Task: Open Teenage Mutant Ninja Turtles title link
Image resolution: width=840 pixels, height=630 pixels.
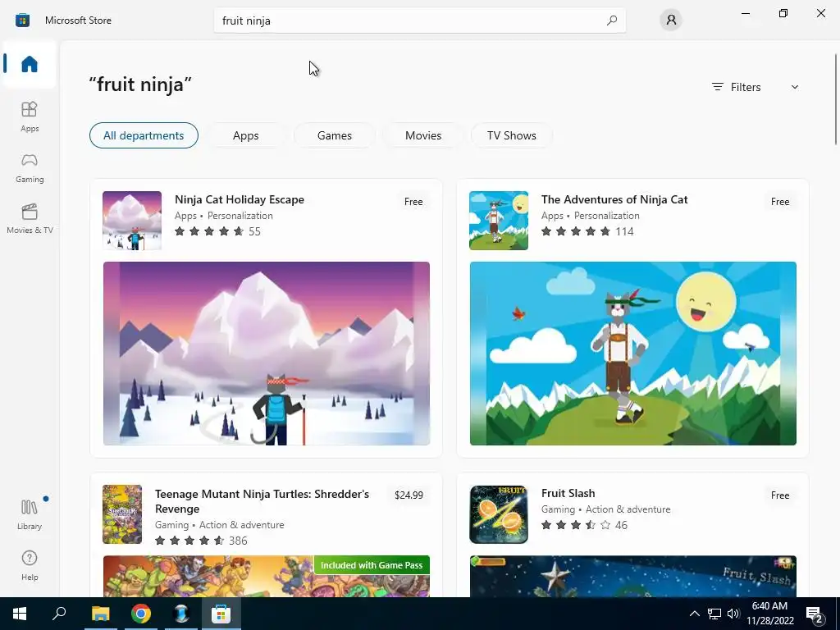Action: 262,501
